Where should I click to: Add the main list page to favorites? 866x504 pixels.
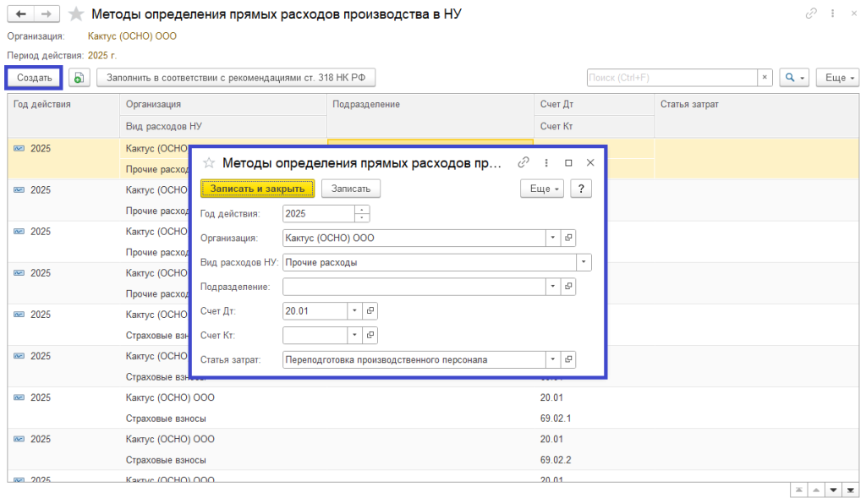tap(76, 14)
